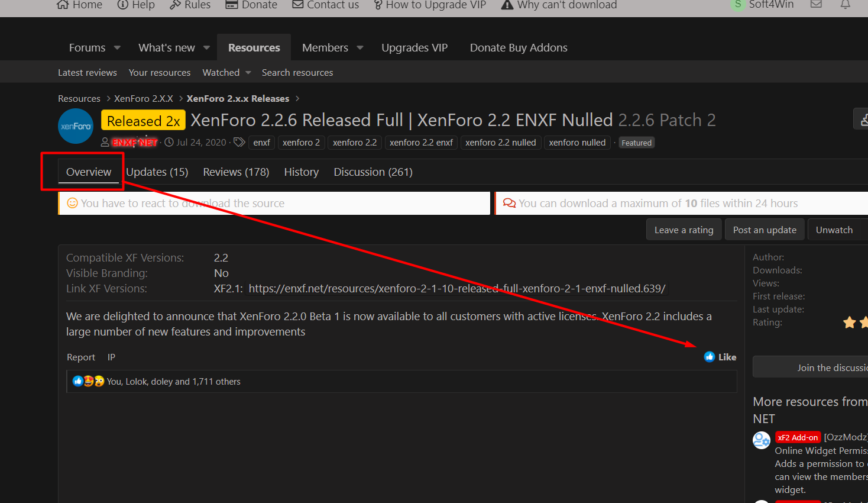The image size is (868, 503).
Task: Open the Members nav item
Action: (325, 47)
